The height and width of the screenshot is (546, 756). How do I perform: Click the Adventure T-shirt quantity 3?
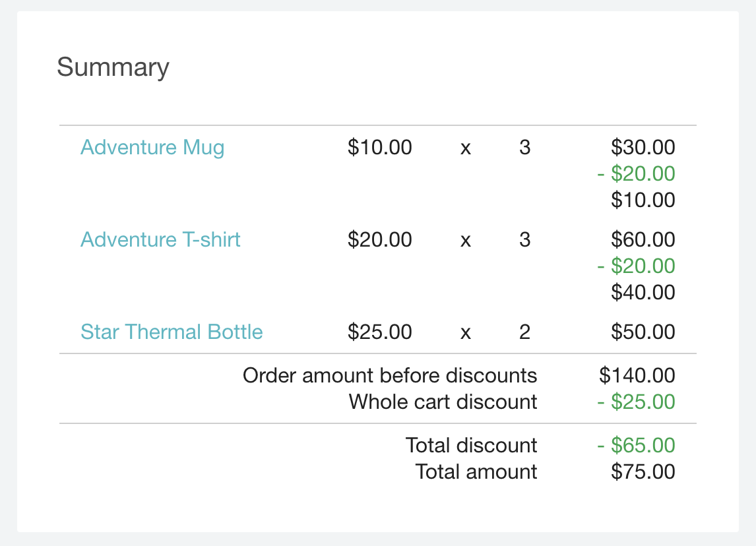[x=524, y=239]
